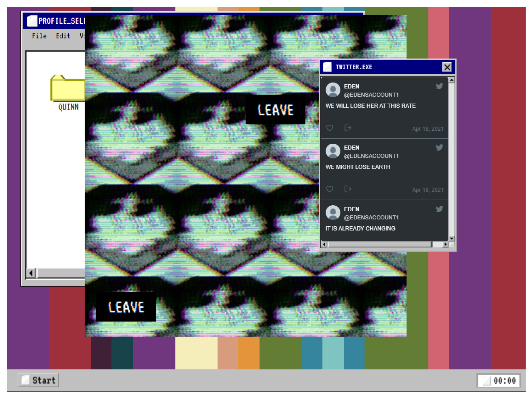The image size is (532, 399).
Task: Like the 'WE MIGHT LOSE EARTH' tweet
Action: pyautogui.click(x=330, y=189)
